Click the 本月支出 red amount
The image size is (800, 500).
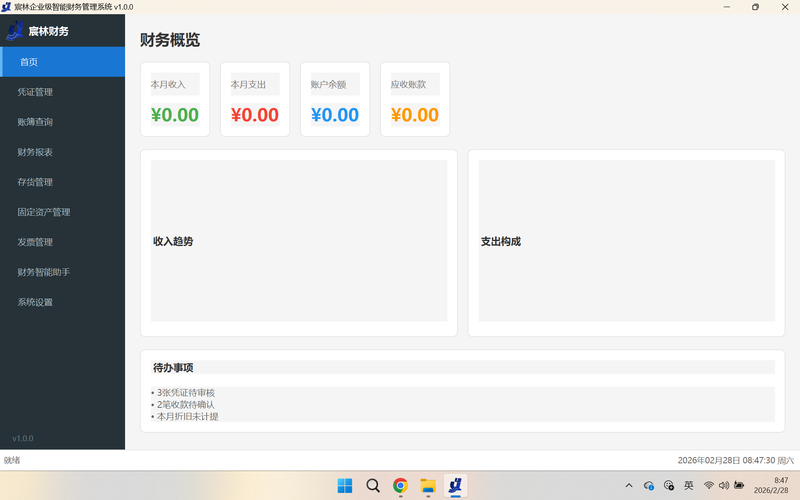coord(255,115)
